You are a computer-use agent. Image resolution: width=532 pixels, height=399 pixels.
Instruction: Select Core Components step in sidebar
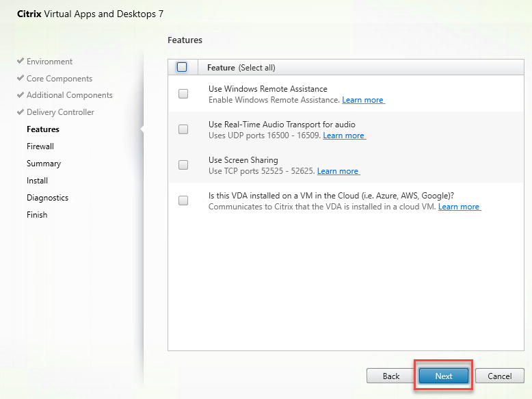59,79
